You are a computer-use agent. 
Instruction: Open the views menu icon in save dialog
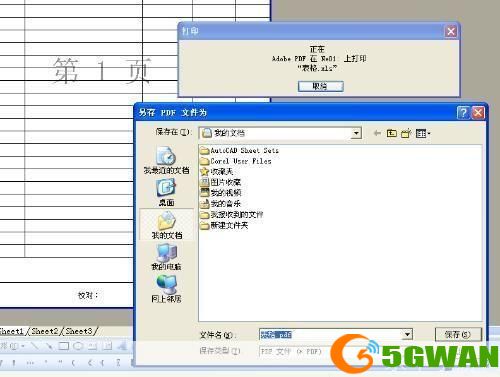pyautogui.click(x=423, y=133)
